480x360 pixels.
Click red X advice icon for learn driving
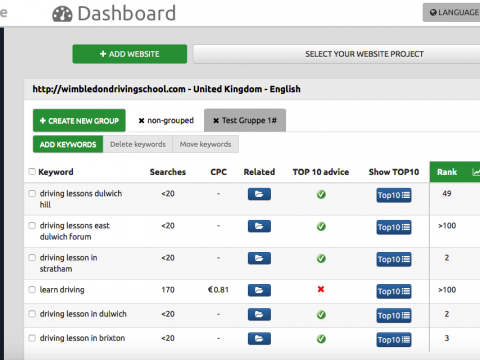click(321, 289)
